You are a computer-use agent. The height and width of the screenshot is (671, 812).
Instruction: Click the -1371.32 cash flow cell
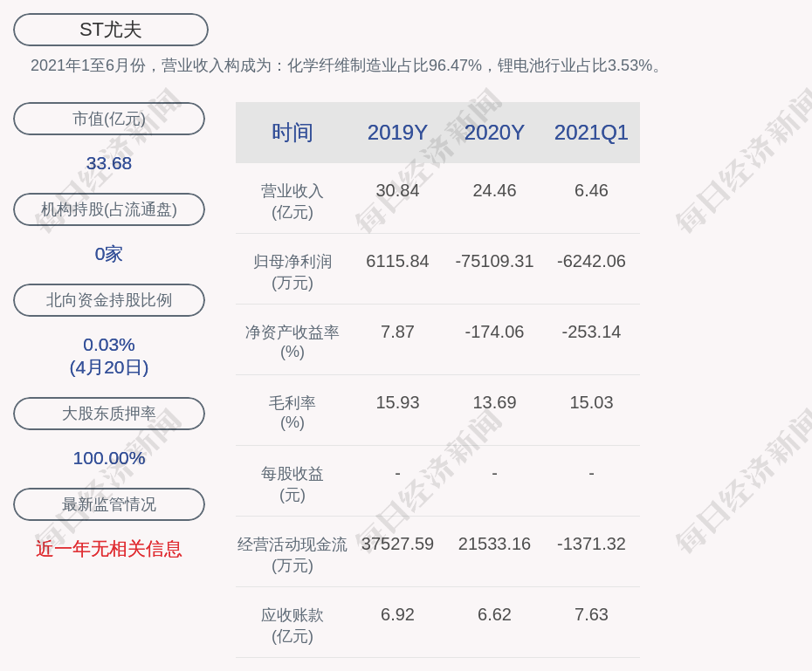[591, 544]
